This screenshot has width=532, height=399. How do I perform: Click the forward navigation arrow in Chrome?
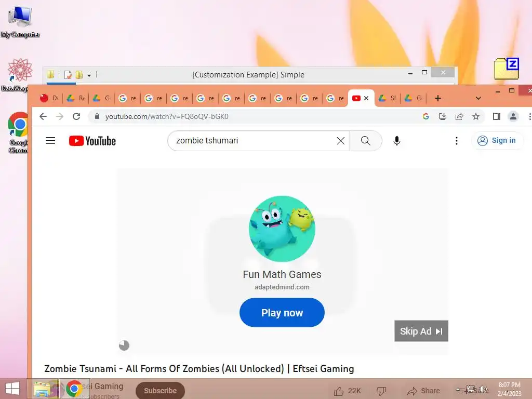pos(60,116)
